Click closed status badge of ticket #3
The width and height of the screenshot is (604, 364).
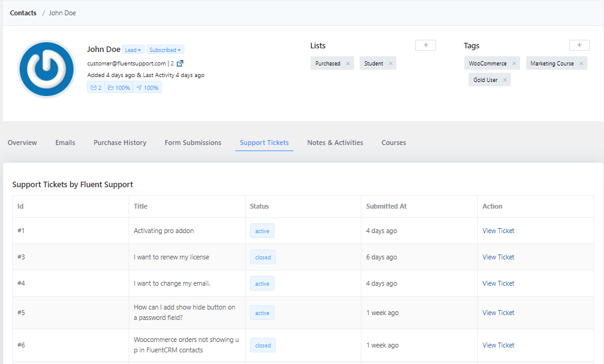pyautogui.click(x=263, y=257)
